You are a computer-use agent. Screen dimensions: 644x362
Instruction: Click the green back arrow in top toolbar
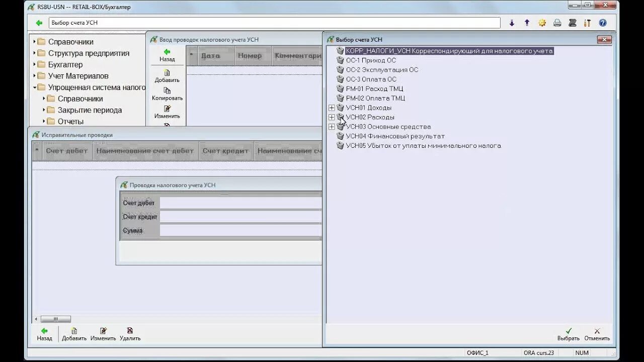[39, 23]
